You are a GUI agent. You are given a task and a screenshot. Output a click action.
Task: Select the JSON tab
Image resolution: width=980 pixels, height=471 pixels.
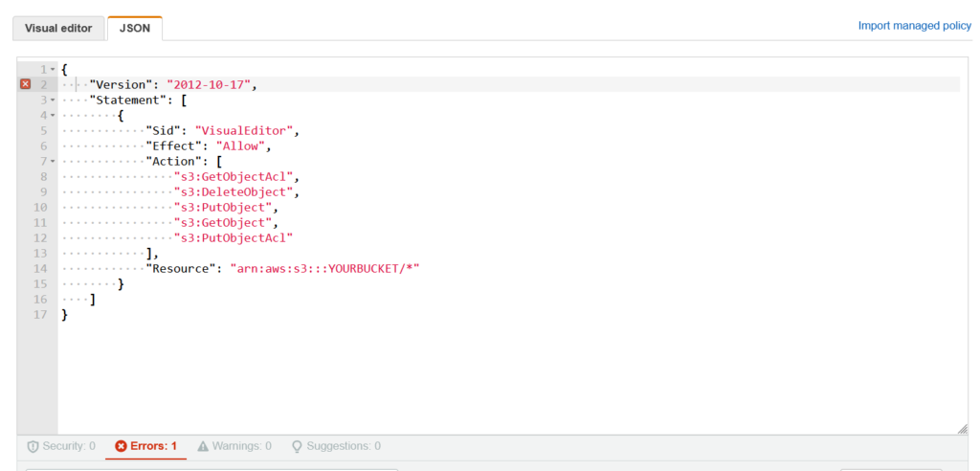click(x=135, y=28)
